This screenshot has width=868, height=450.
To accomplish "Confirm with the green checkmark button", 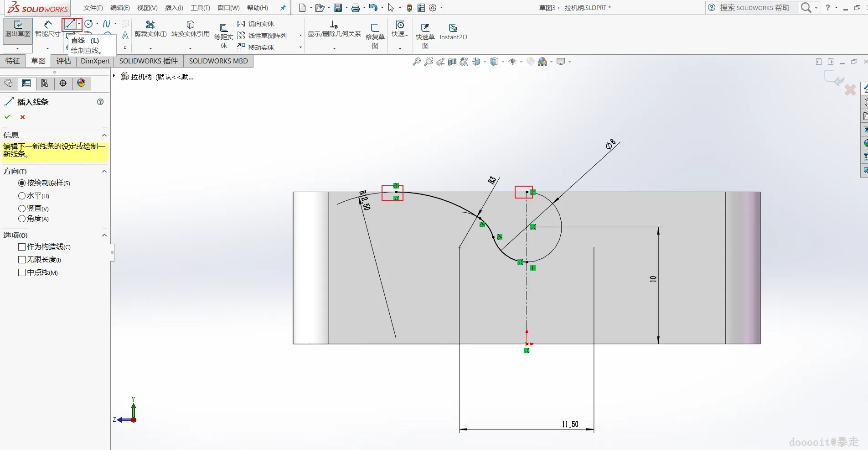I will click(7, 117).
